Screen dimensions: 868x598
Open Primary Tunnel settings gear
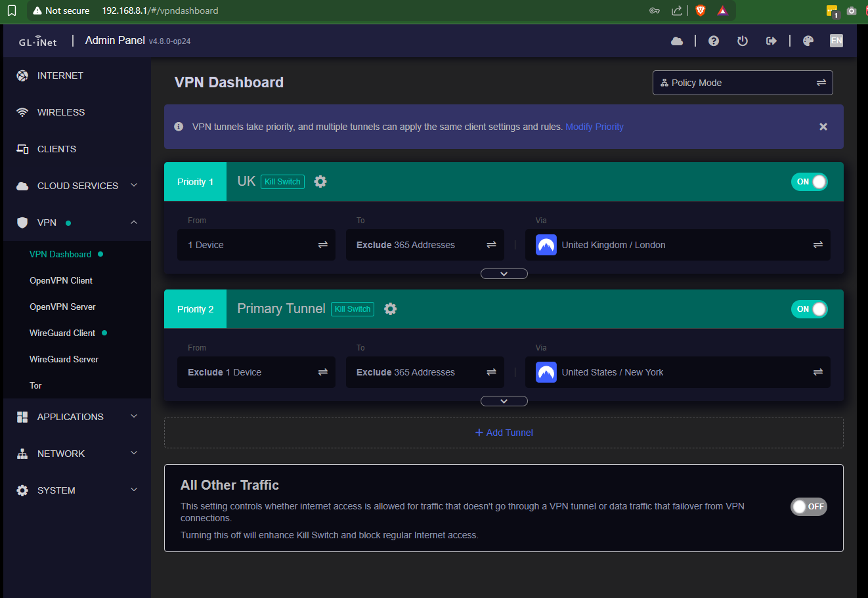391,309
